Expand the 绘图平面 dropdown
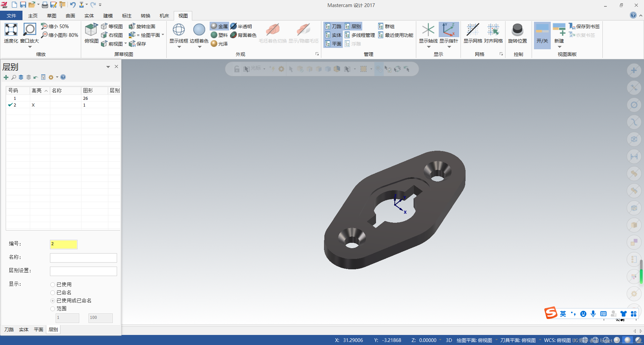Screen dimensions: 644x345 pos(163,34)
